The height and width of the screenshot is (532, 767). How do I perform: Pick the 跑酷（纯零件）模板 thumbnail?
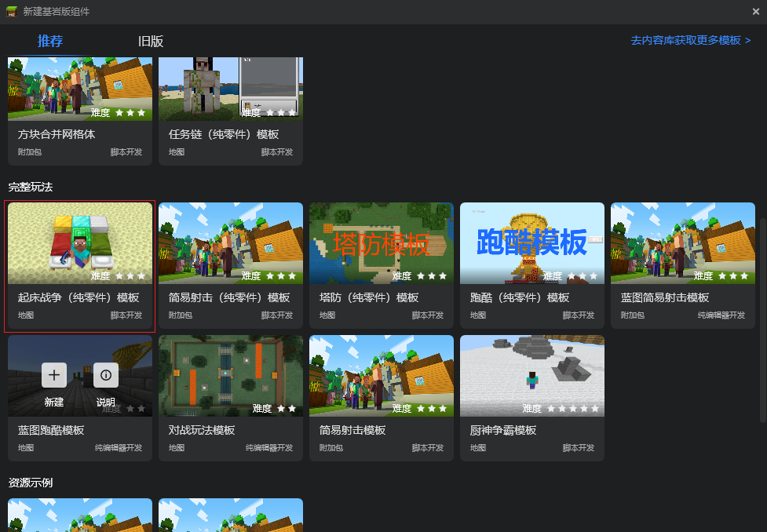[532, 243]
